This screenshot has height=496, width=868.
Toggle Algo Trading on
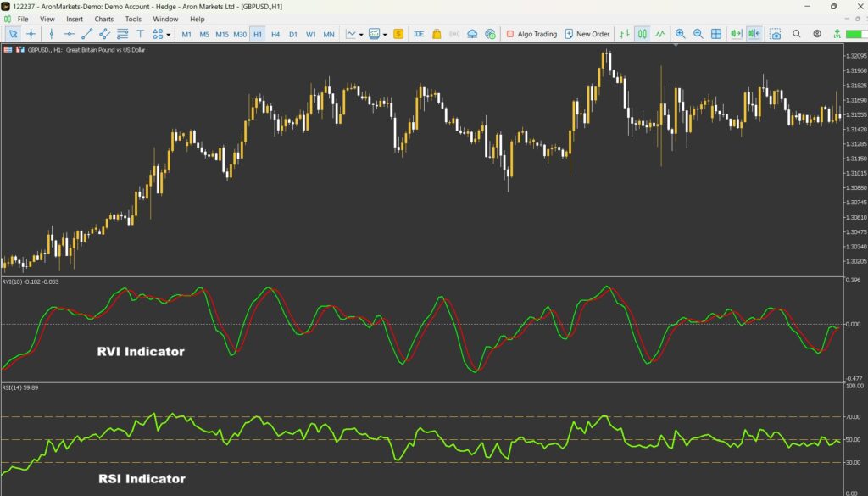(x=531, y=34)
